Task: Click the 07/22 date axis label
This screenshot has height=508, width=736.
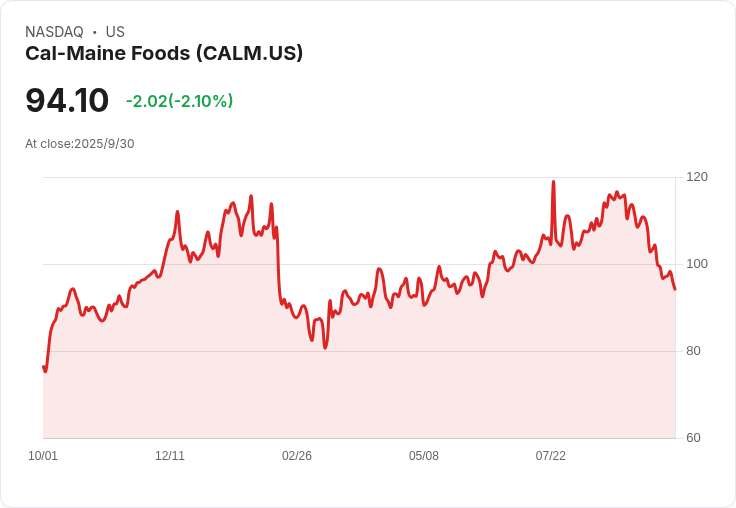Action: pyautogui.click(x=551, y=456)
